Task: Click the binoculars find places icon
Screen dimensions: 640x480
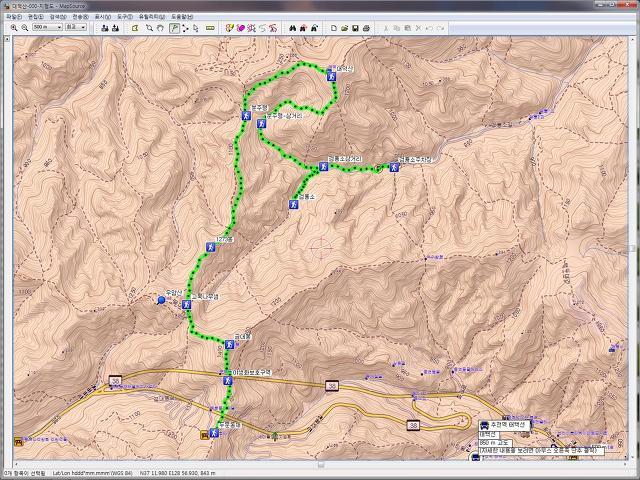Action: tap(293, 28)
